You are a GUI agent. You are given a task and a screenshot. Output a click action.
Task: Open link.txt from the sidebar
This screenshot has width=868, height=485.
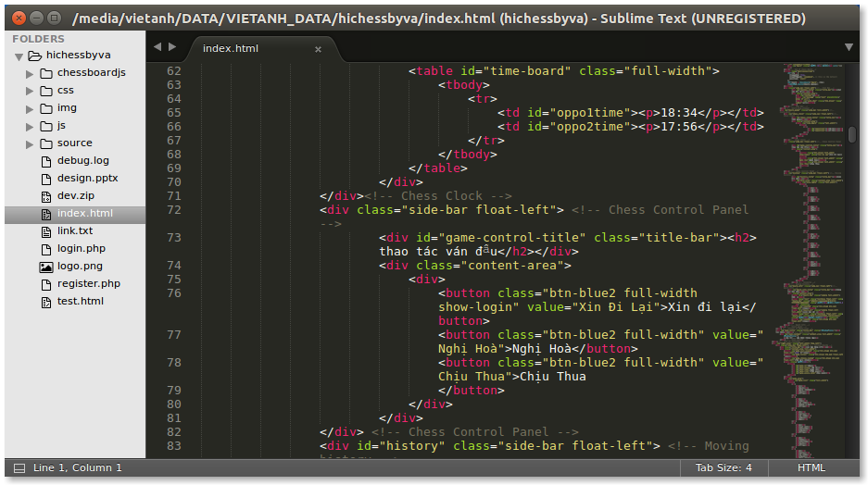[x=75, y=230]
